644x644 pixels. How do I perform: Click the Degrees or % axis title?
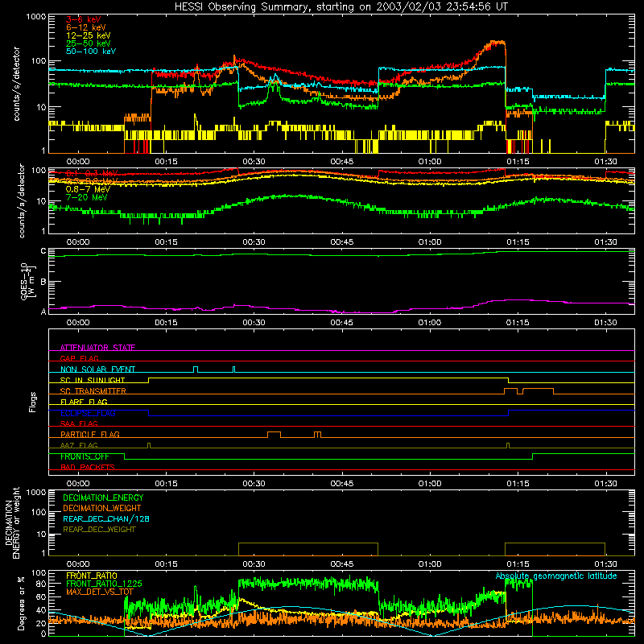click(x=21, y=603)
